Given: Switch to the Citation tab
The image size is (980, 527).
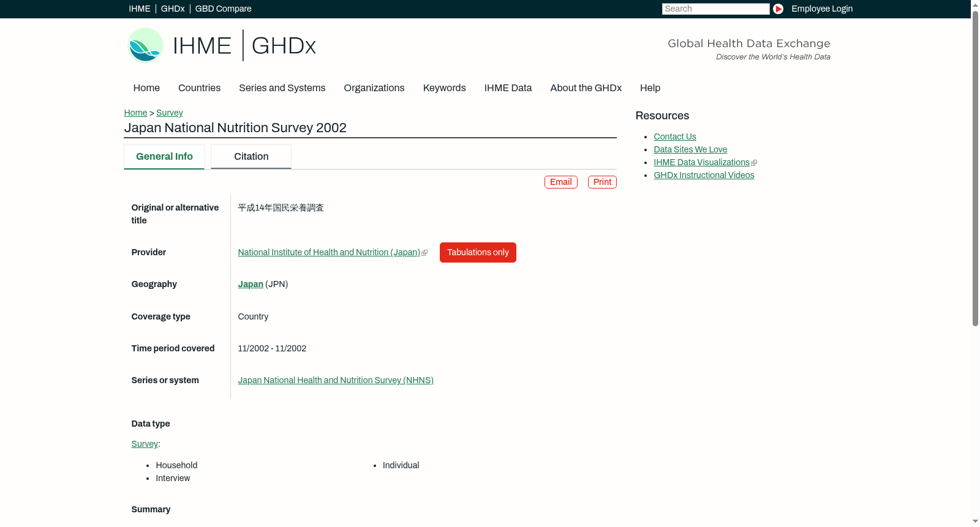Looking at the screenshot, I should (251, 157).
